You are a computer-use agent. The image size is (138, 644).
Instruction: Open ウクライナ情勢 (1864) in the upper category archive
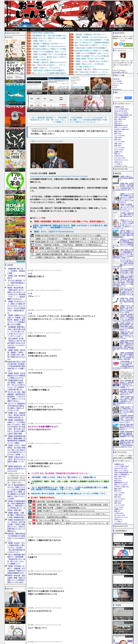click(x=121, y=109)
